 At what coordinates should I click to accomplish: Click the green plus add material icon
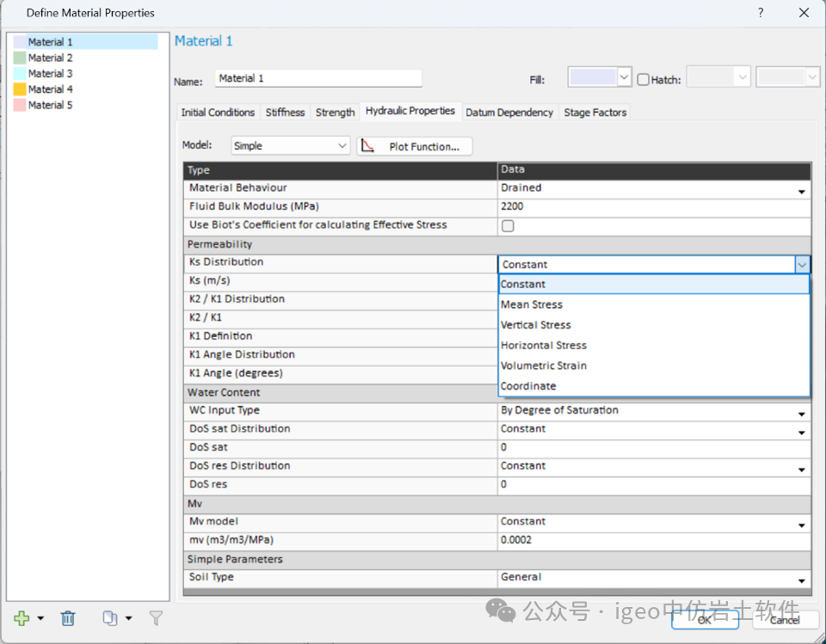pos(22,618)
